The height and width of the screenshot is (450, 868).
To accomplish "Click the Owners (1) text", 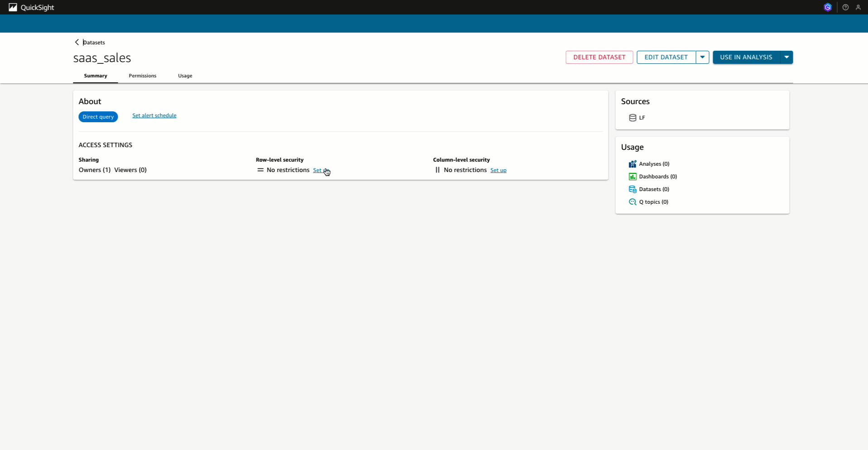I will (x=95, y=170).
